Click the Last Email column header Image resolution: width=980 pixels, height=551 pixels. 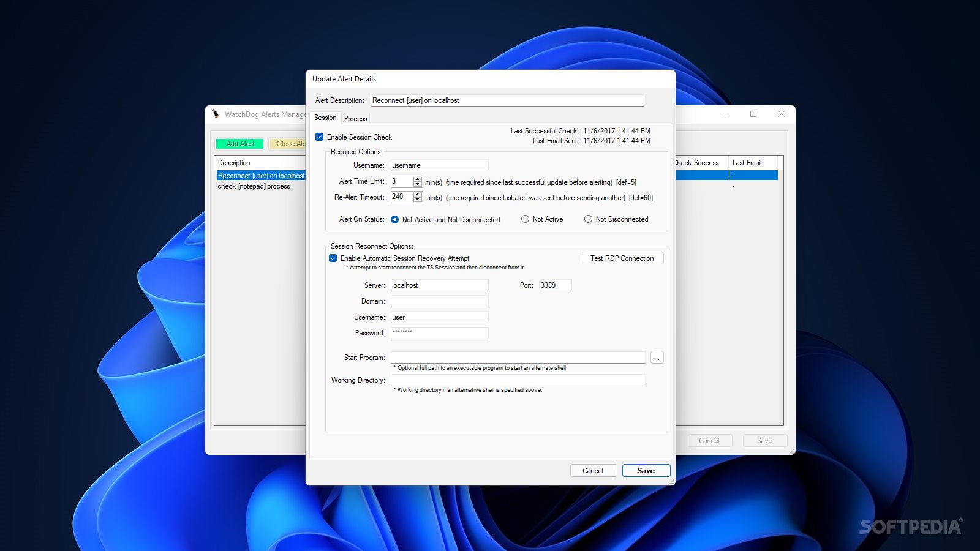tap(753, 163)
